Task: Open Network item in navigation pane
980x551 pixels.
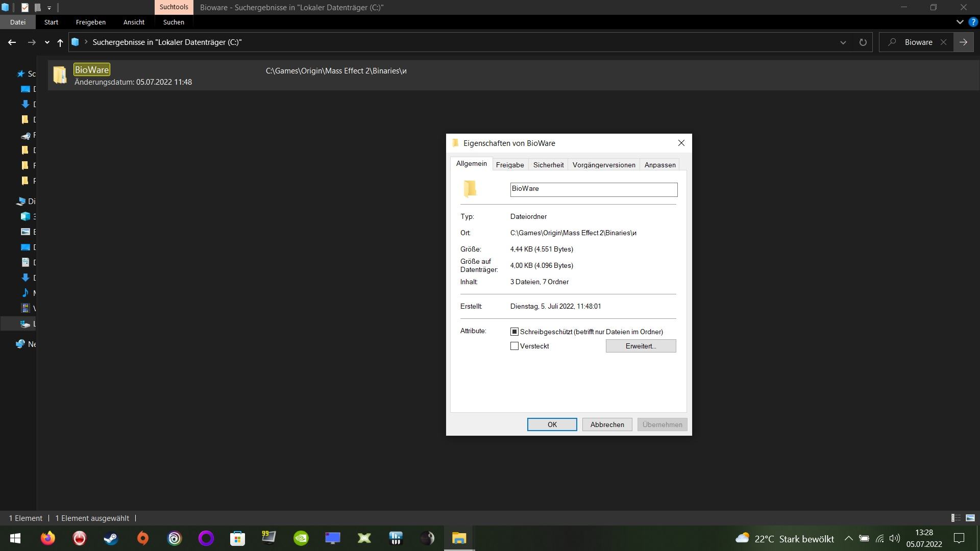Action: pyautogui.click(x=21, y=344)
